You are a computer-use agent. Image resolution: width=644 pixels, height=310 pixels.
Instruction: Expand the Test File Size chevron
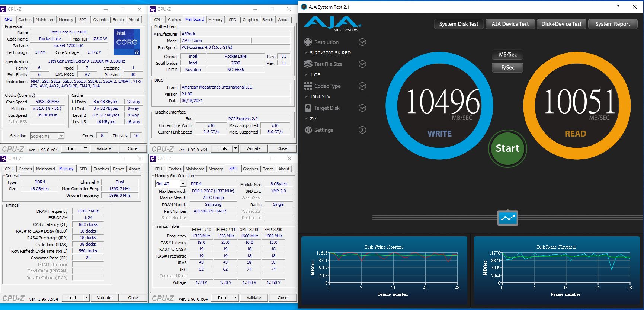click(x=362, y=64)
